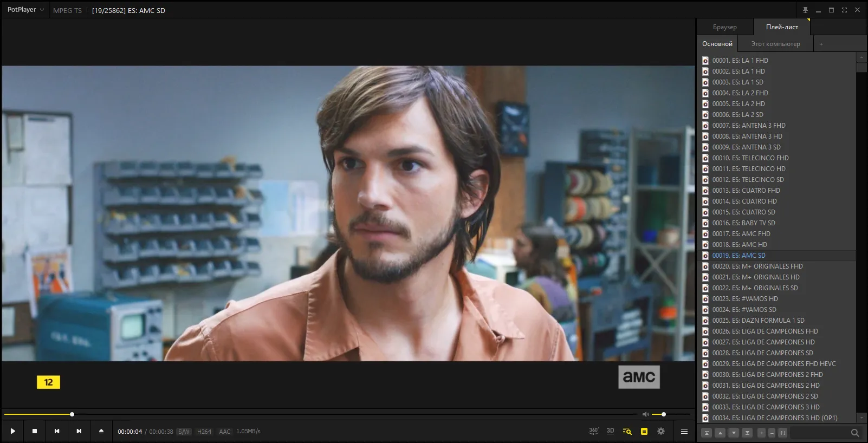Select playlist item ES: #VAMOS HD
The width and height of the screenshot is (868, 443).
pos(777,299)
